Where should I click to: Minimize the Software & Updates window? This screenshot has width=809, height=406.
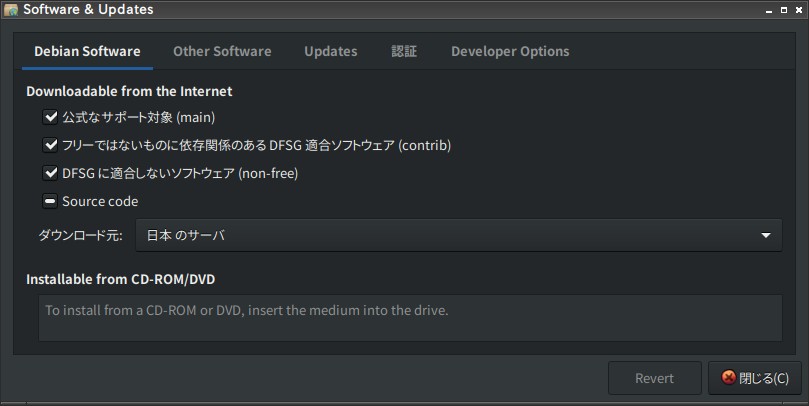[769, 10]
